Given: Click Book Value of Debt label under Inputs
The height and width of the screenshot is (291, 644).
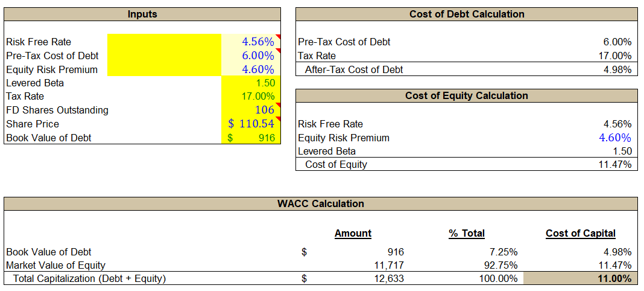Looking at the screenshot, I should click(48, 138).
